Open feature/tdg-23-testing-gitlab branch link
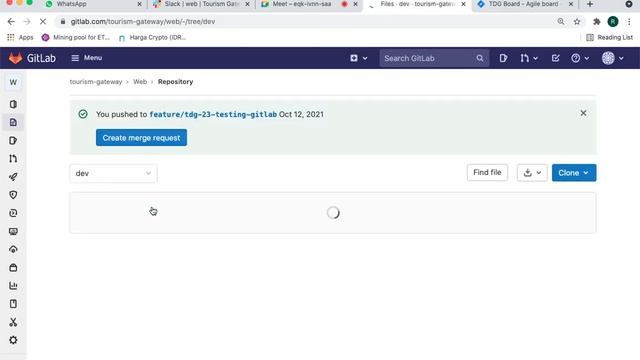Viewport: 640px width, 360px height. (x=213, y=114)
